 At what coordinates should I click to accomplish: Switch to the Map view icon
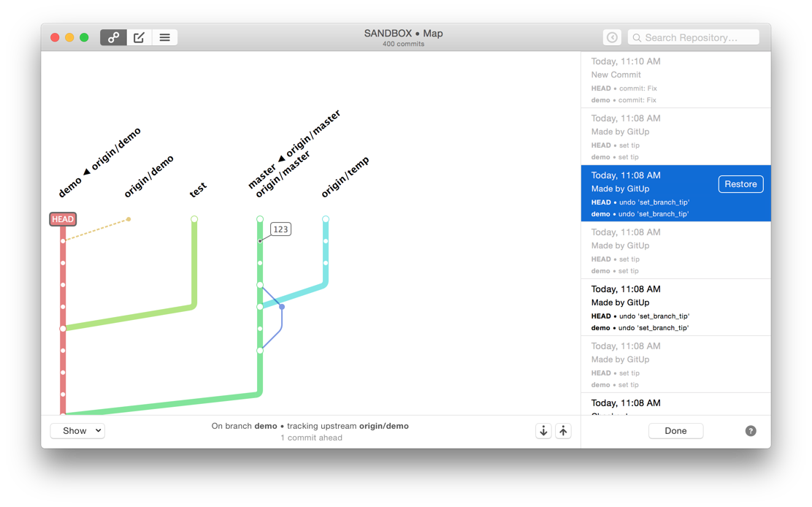point(113,37)
